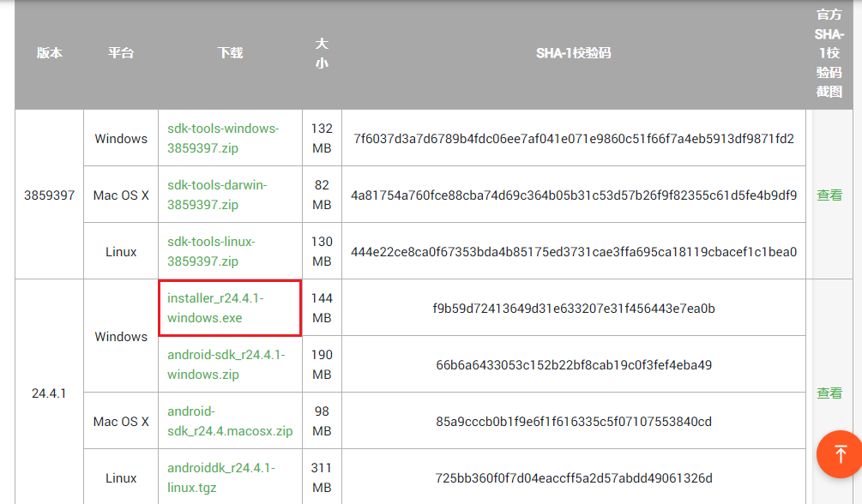The width and height of the screenshot is (862, 504).
Task: Click the 144 MB size cell
Action: (x=322, y=308)
